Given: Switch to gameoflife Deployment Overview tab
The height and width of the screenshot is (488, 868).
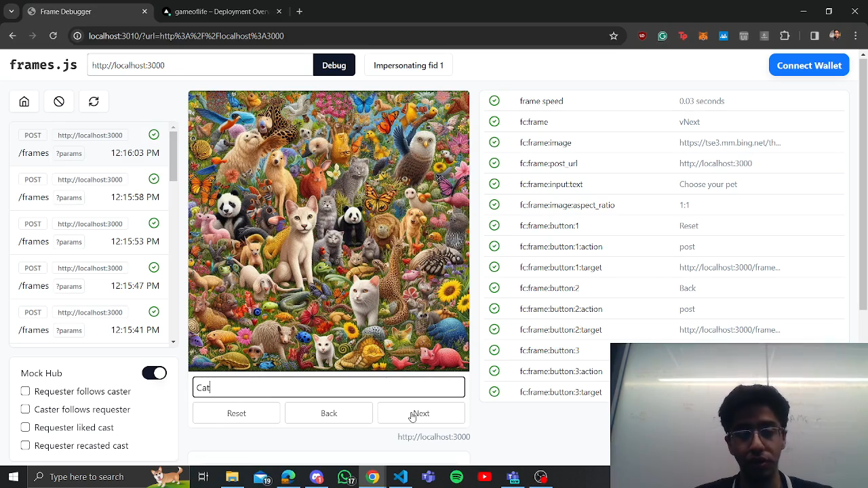Looking at the screenshot, I should click(220, 12).
